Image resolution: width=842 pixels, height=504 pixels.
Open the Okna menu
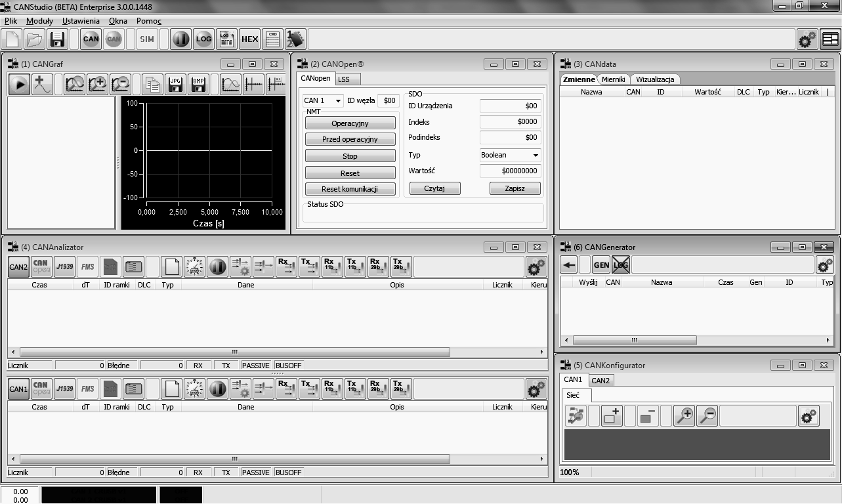click(118, 21)
